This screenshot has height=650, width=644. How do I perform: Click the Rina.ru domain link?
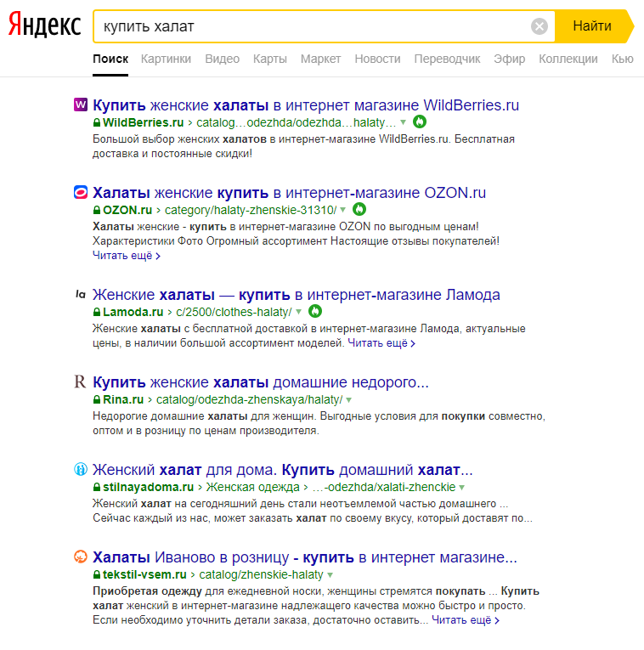pos(123,399)
